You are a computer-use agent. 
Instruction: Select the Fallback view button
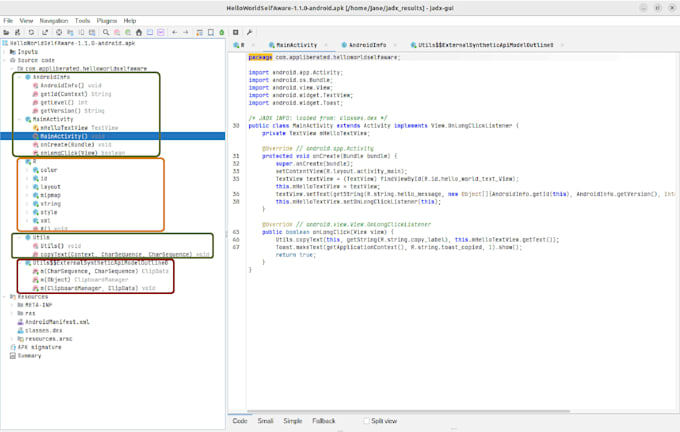(324, 421)
